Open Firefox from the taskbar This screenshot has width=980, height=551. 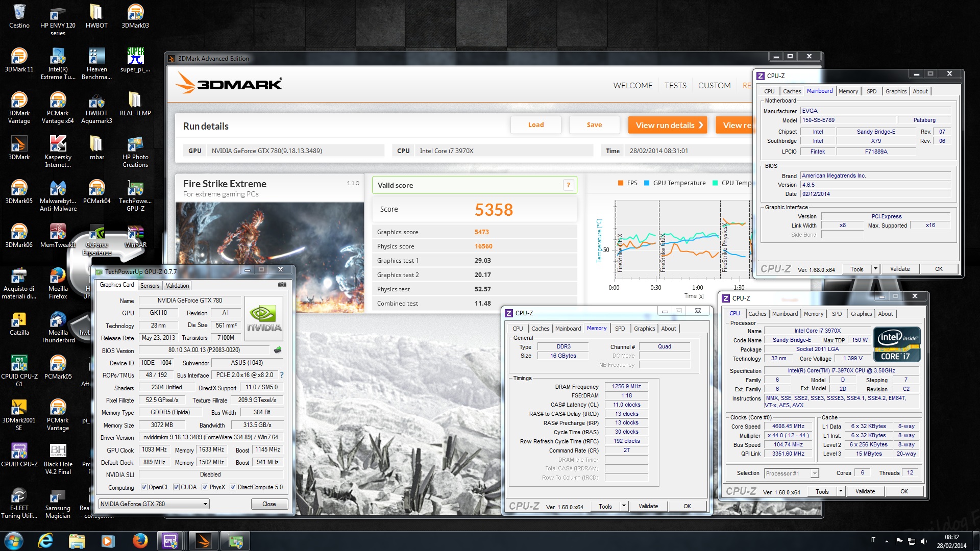(140, 541)
